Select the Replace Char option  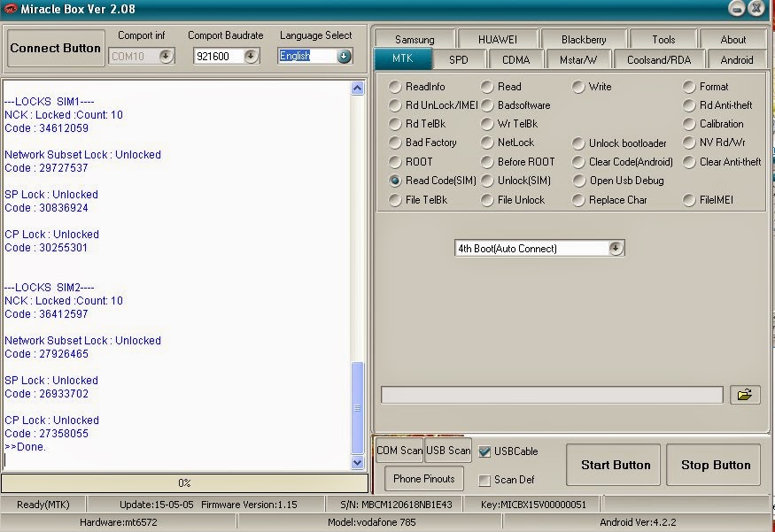click(x=578, y=200)
